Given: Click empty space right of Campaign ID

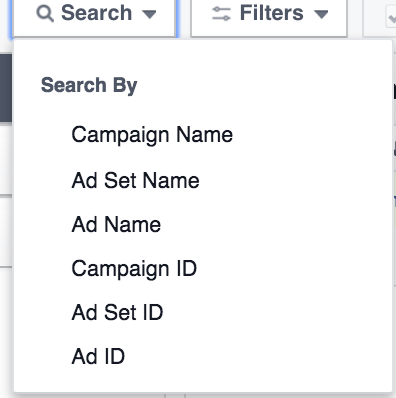Looking at the screenshot, I should (293, 269).
